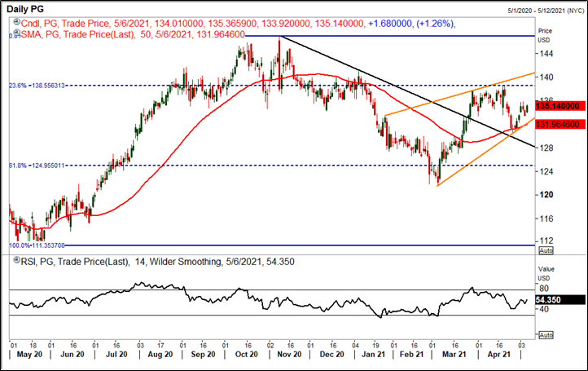Screen dimensions: 588x371
Task: Click the (+1.26%) percent change value
Action: (x=436, y=24)
